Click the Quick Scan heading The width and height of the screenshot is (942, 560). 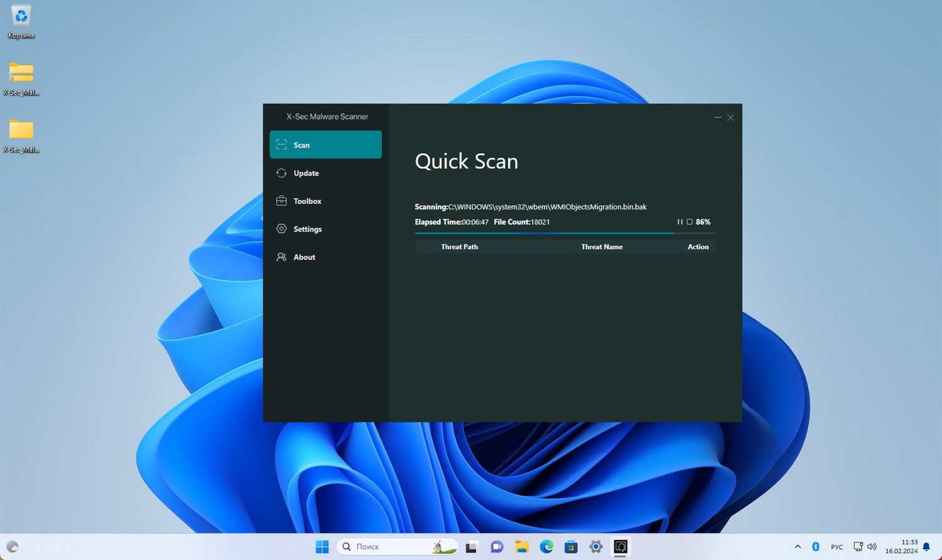(467, 161)
